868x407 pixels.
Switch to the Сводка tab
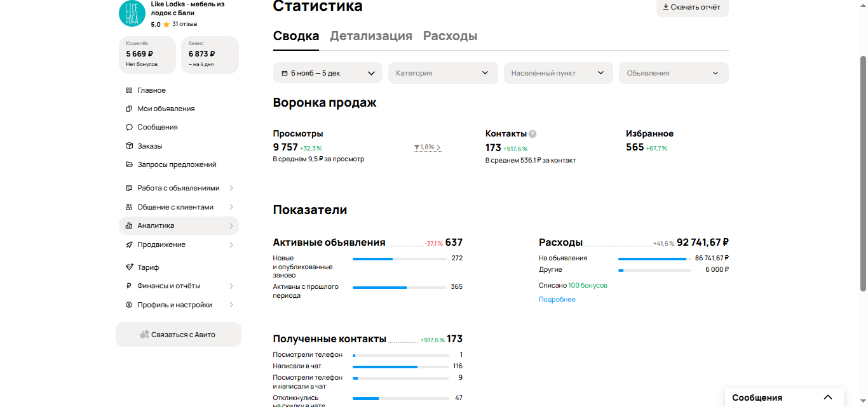(x=296, y=36)
